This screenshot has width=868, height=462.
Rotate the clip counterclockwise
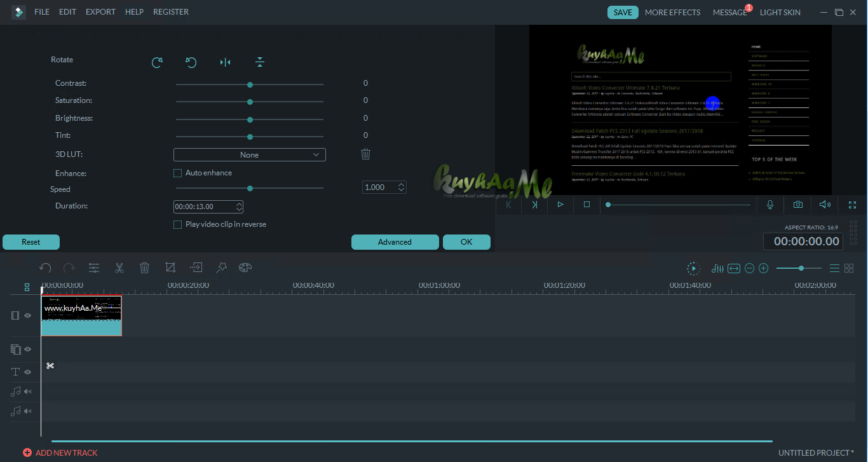(x=191, y=62)
